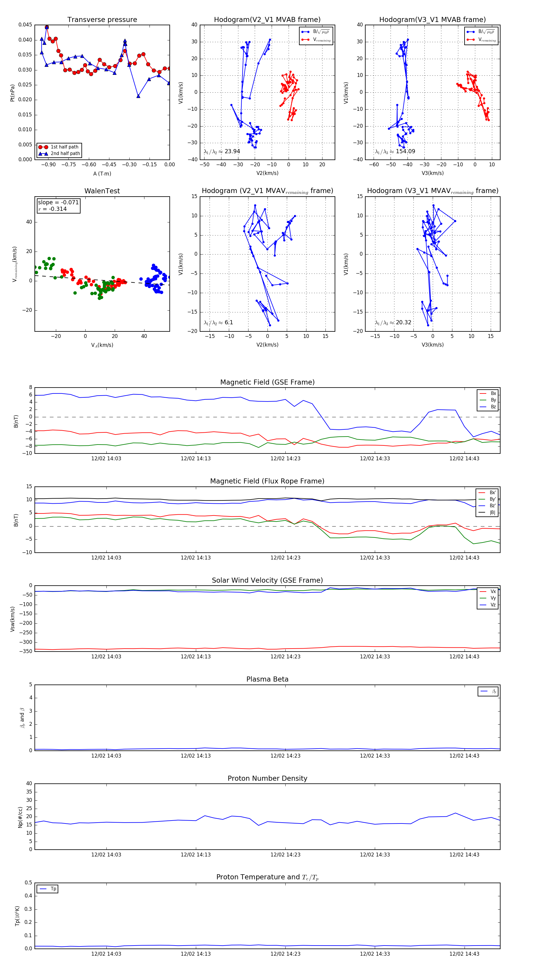The height and width of the screenshot is (980, 535).
Task: Click the "Proton Temperature and Te/Tp" title
Action: point(267,877)
